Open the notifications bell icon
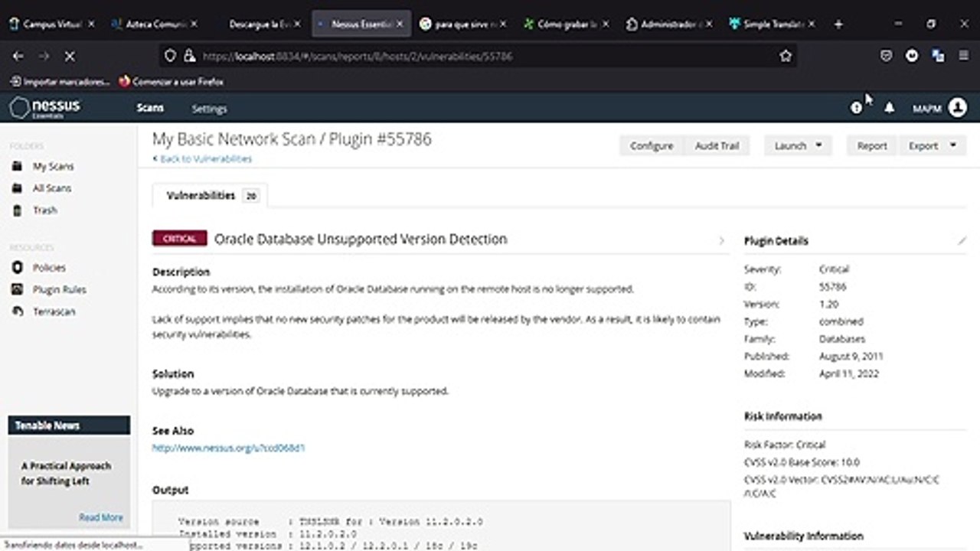Screen dimensions: 980x551 (x=889, y=108)
